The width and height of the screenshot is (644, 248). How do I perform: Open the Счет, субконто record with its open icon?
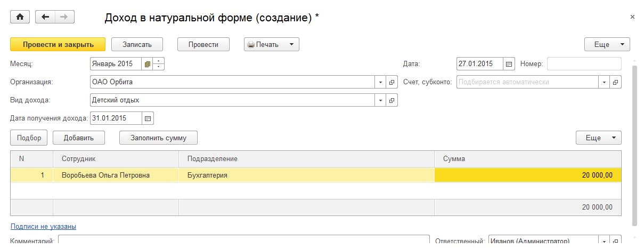click(615, 82)
